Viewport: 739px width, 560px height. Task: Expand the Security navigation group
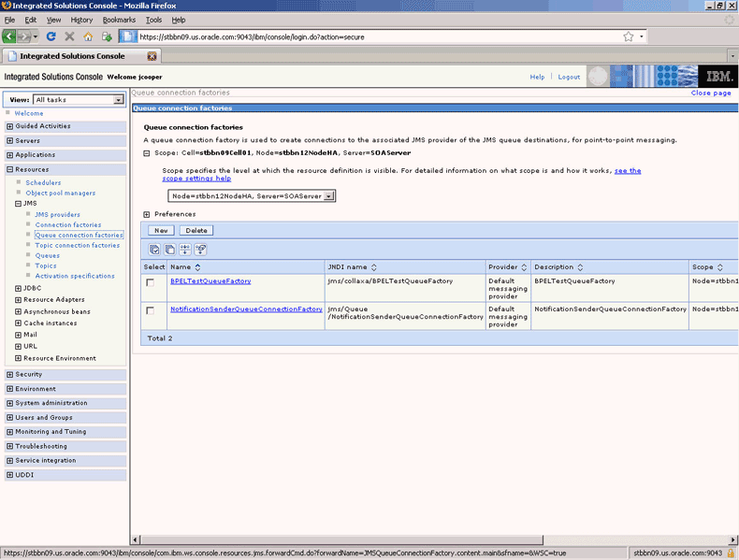(10, 375)
